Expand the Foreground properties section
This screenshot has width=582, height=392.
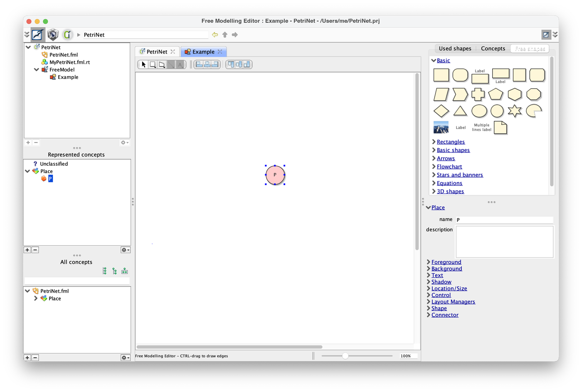(429, 262)
